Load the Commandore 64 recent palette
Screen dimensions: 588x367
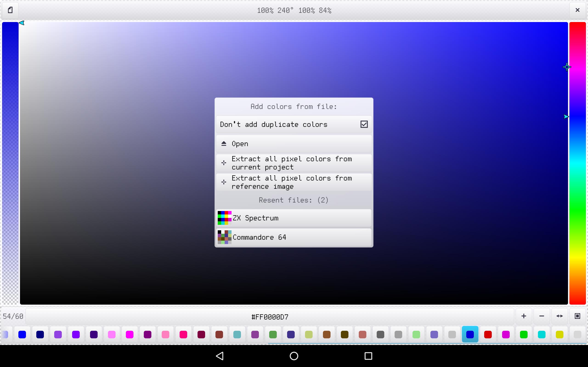[x=294, y=237]
